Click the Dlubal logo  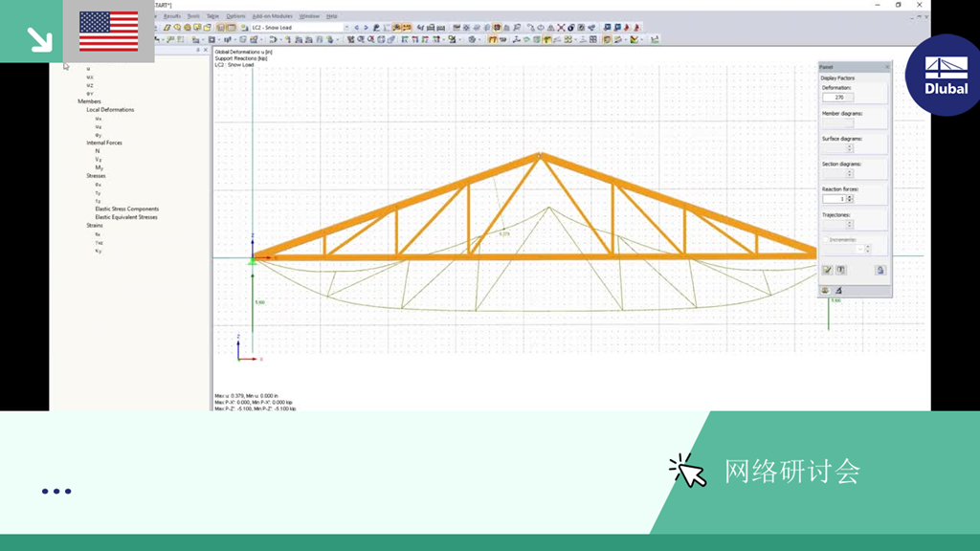[x=946, y=75]
